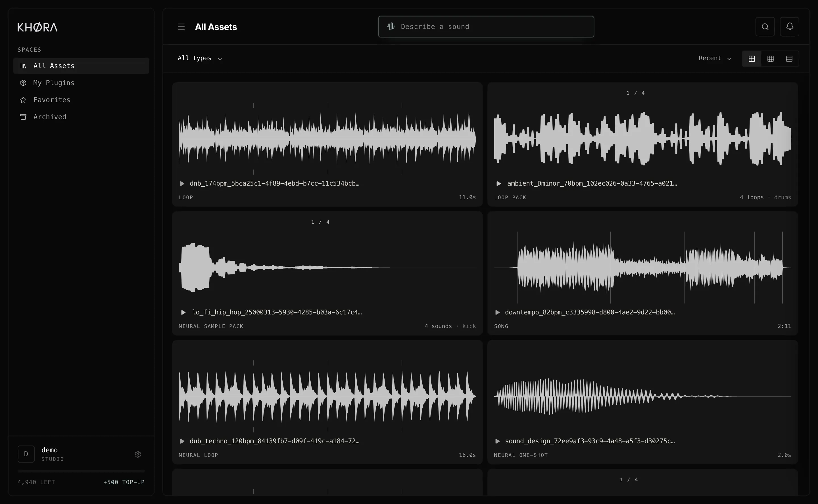Click the sound_design one-shot waveform
Screen dimensions: 818x504
pyautogui.click(x=642, y=396)
